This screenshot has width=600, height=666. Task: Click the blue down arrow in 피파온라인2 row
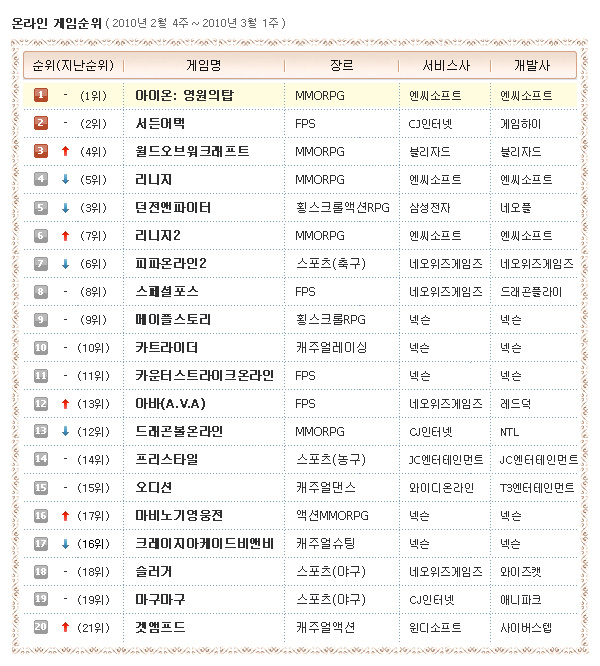tap(65, 263)
